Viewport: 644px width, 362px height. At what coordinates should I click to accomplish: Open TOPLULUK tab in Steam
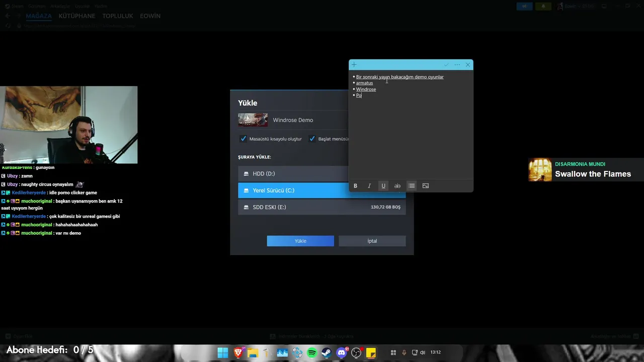pyautogui.click(x=118, y=16)
